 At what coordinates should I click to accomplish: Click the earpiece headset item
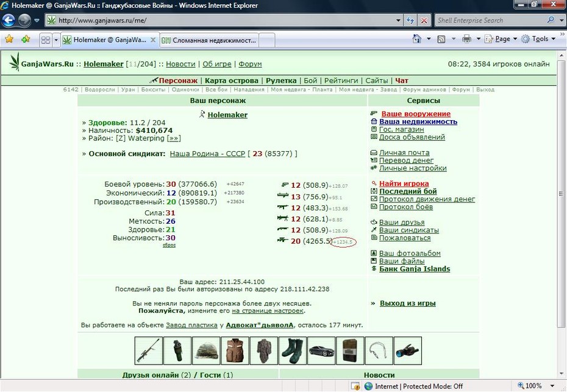[x=379, y=351]
